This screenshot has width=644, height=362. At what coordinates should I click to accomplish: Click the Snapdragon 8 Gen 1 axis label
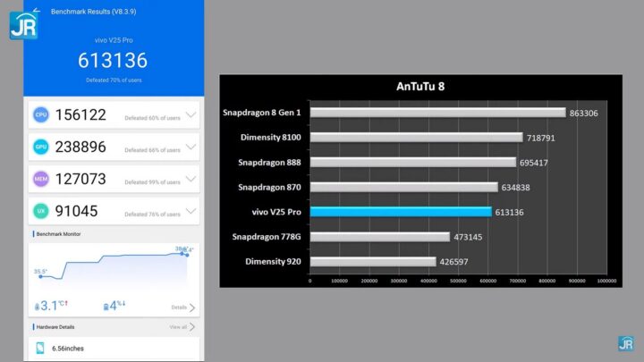[261, 113]
